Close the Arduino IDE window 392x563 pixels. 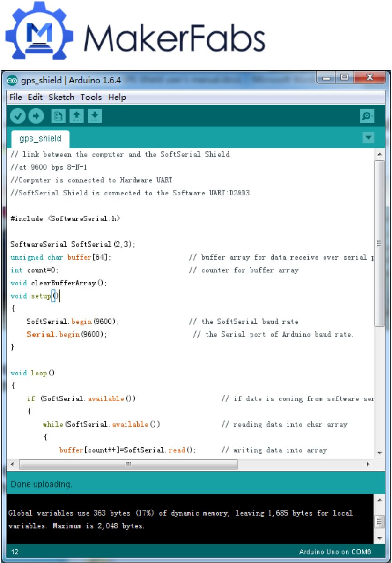coord(370,77)
